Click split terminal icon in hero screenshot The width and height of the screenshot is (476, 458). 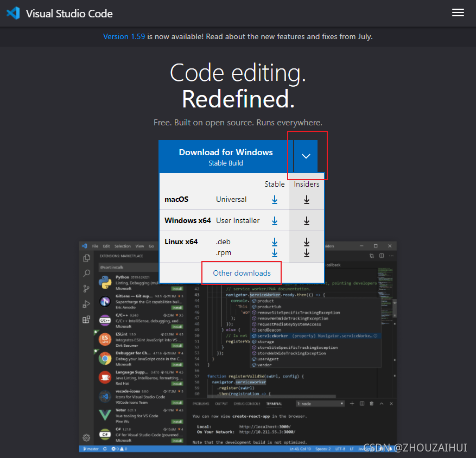(x=362, y=403)
